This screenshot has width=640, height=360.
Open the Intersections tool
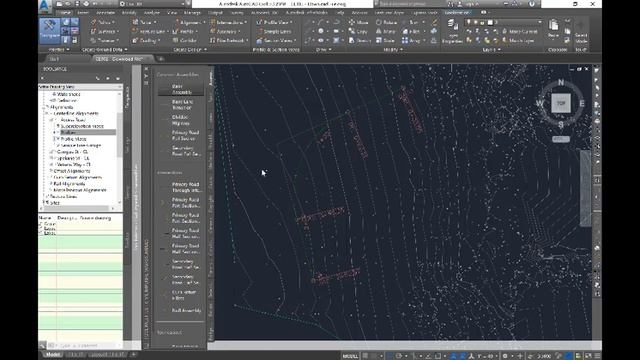coord(229,22)
